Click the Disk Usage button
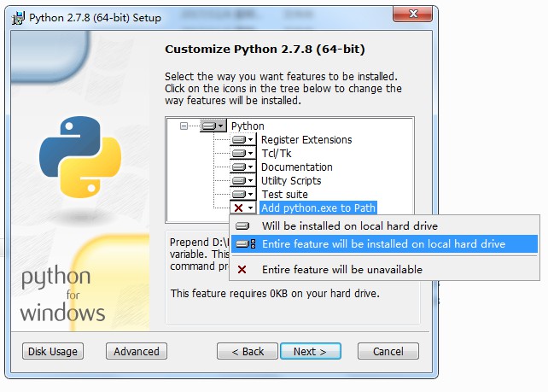 tap(53, 351)
